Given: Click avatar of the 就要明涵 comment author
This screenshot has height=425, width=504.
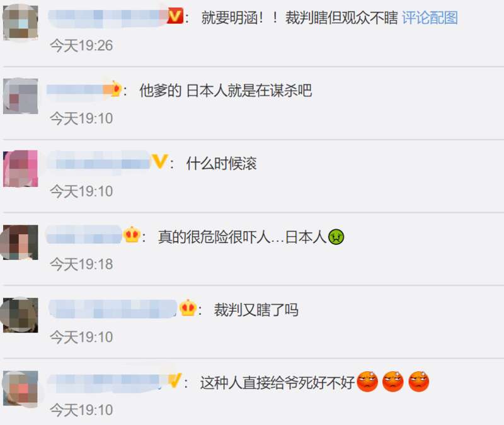Looking at the screenshot, I should pyautogui.click(x=21, y=23).
